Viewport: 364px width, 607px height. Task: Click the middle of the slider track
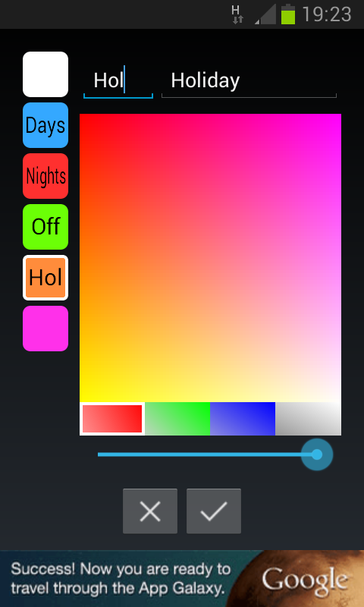(207, 454)
